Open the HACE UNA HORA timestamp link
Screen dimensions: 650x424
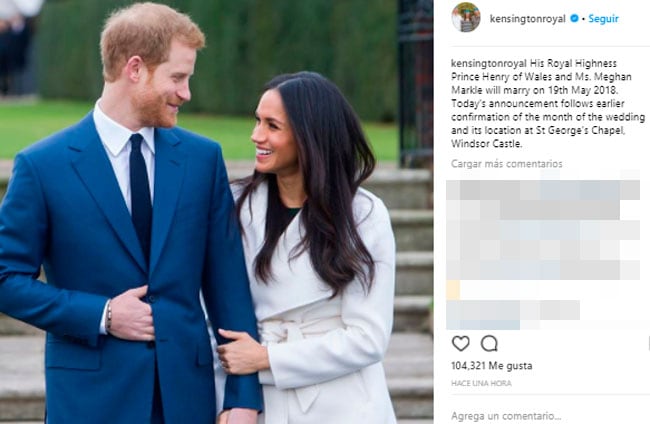tap(481, 383)
